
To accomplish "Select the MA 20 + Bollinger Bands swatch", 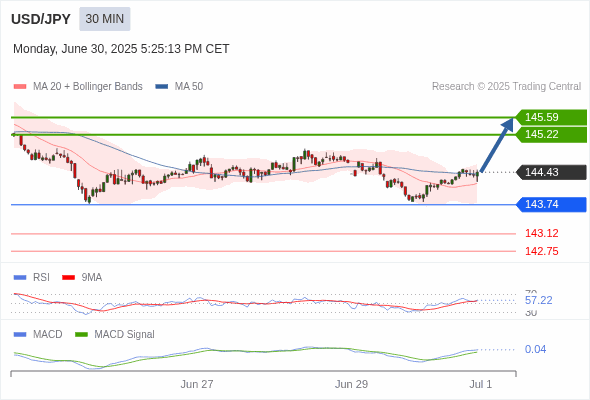I will pyautogui.click(x=20, y=87).
